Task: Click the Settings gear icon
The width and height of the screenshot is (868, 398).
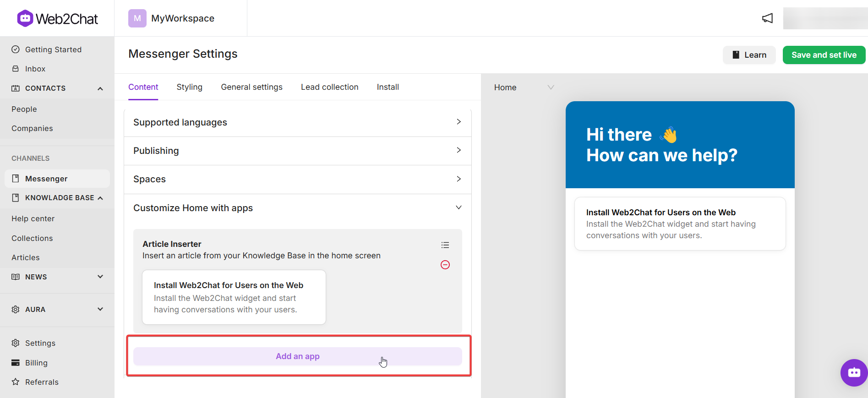Action: (x=16, y=343)
